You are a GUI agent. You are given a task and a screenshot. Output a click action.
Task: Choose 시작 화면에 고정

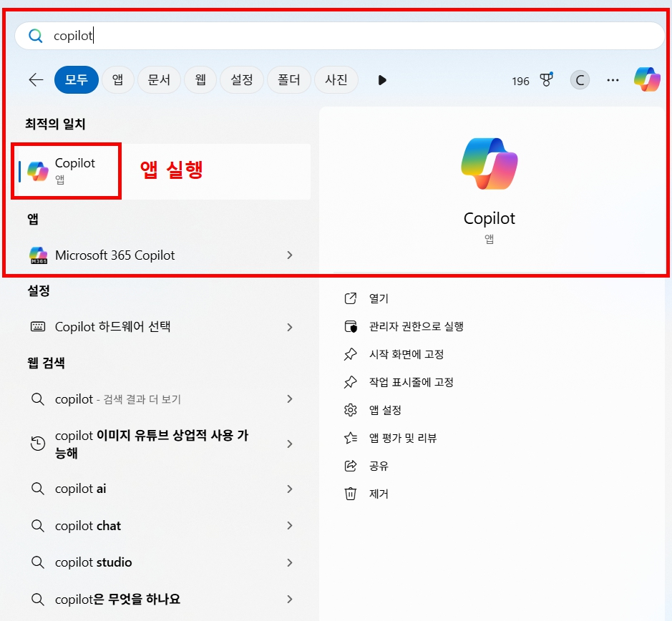pos(406,354)
